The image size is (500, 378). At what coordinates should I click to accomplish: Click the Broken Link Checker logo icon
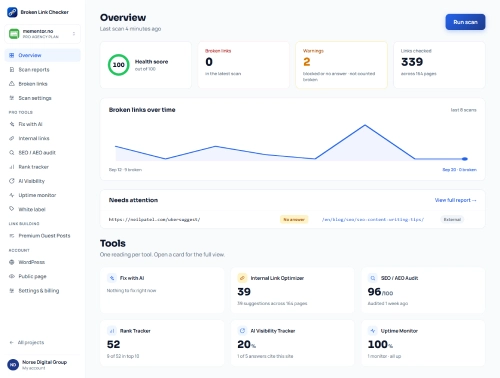click(x=12, y=12)
